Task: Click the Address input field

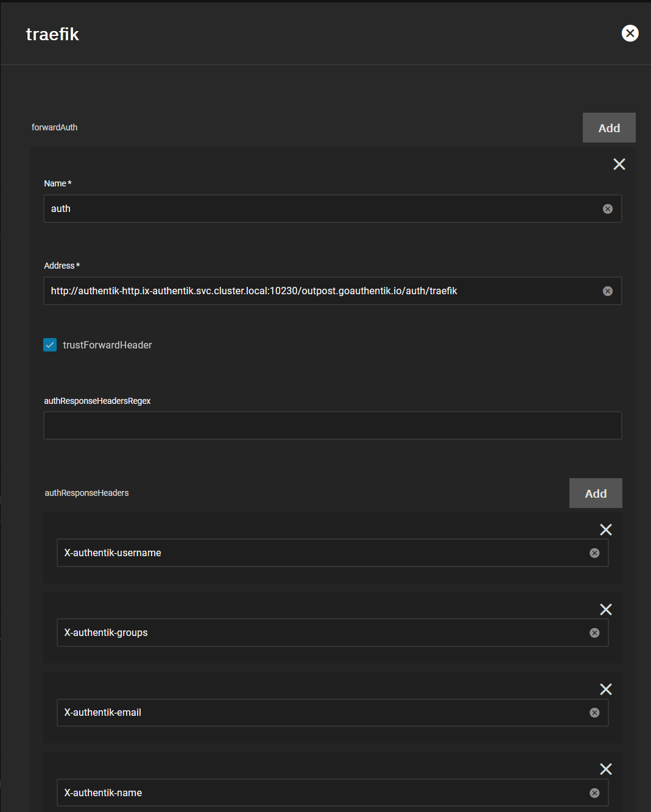Action: (x=333, y=291)
